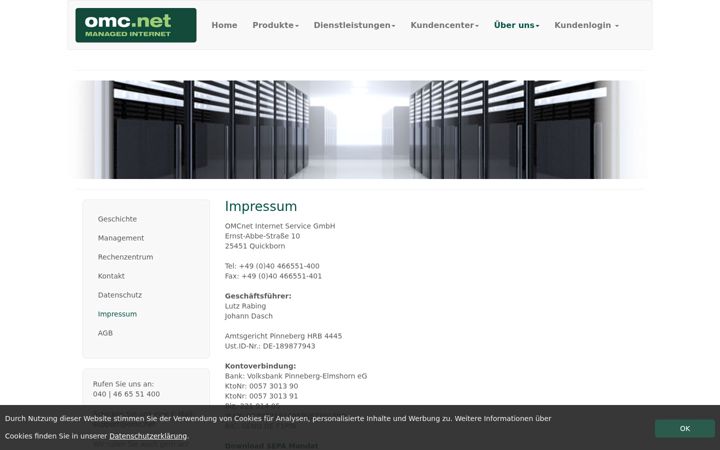
Task: Click the Impressum heading
Action: point(261,207)
